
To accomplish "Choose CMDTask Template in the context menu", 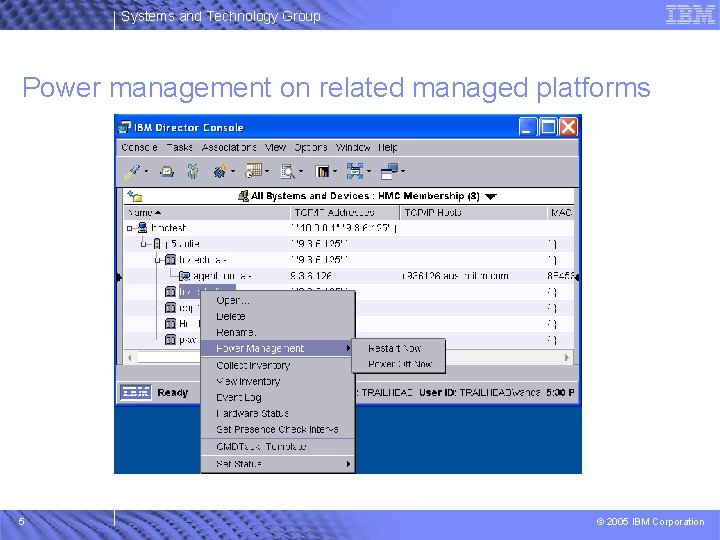I will tap(278, 446).
